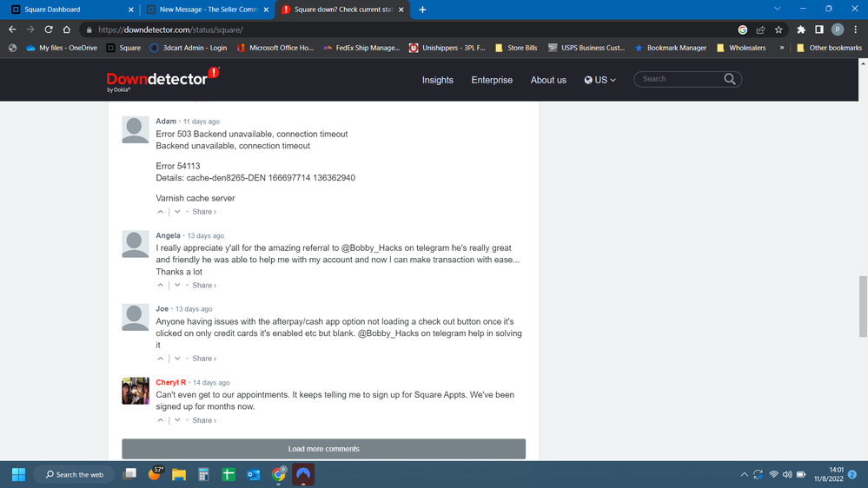Show more bookmarks with the double chevron
The image size is (868, 488).
(782, 48)
